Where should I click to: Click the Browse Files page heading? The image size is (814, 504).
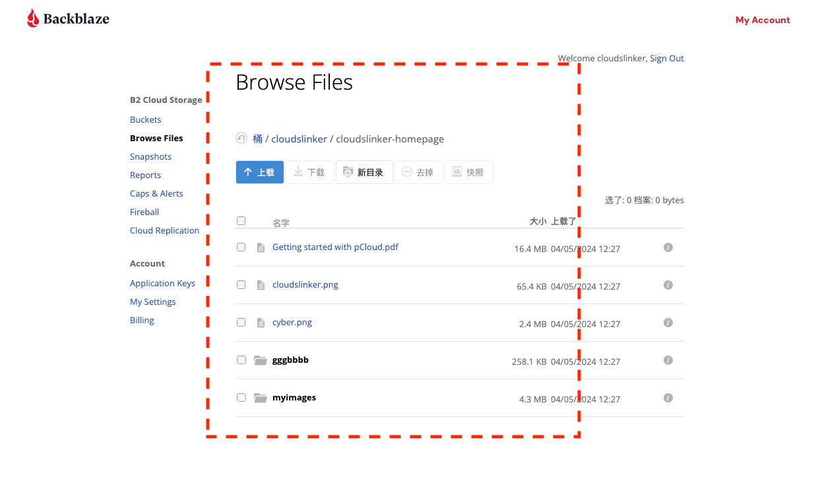[x=294, y=82]
